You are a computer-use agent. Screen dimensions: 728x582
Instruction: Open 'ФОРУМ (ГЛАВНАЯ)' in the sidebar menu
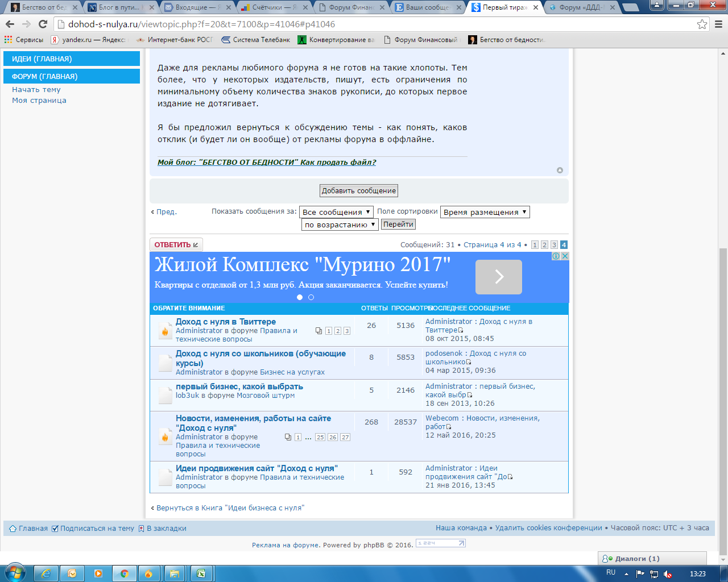click(72, 76)
